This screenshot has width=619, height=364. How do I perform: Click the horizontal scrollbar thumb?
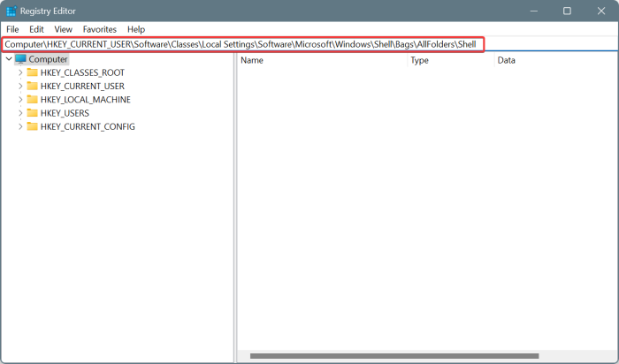coord(394,356)
